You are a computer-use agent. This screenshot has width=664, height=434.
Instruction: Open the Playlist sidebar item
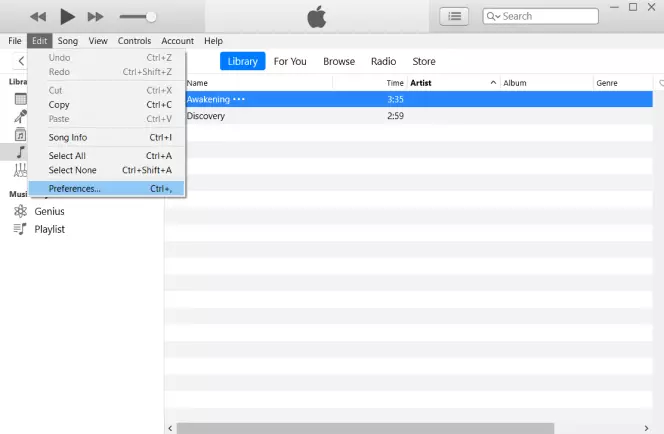50,229
